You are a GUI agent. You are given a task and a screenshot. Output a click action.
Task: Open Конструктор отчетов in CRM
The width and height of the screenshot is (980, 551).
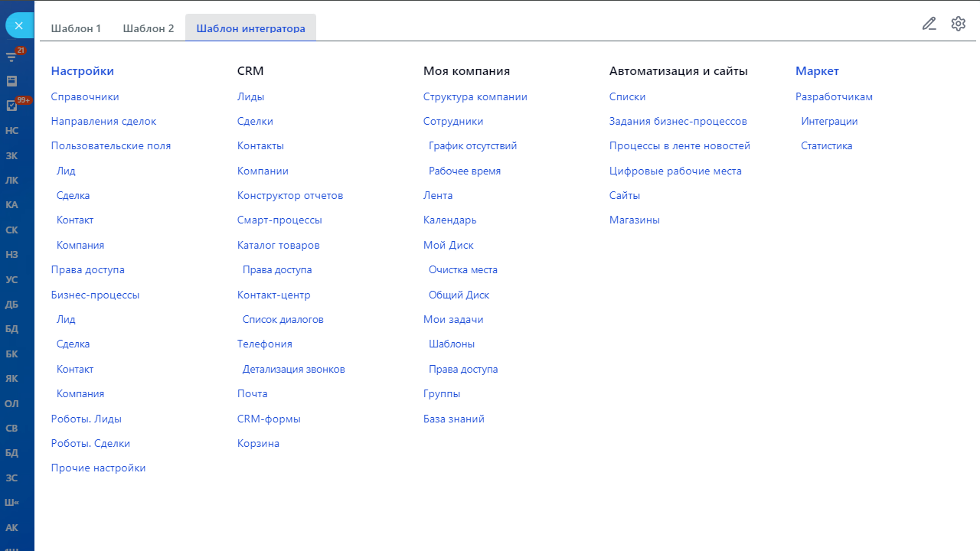[x=289, y=196]
